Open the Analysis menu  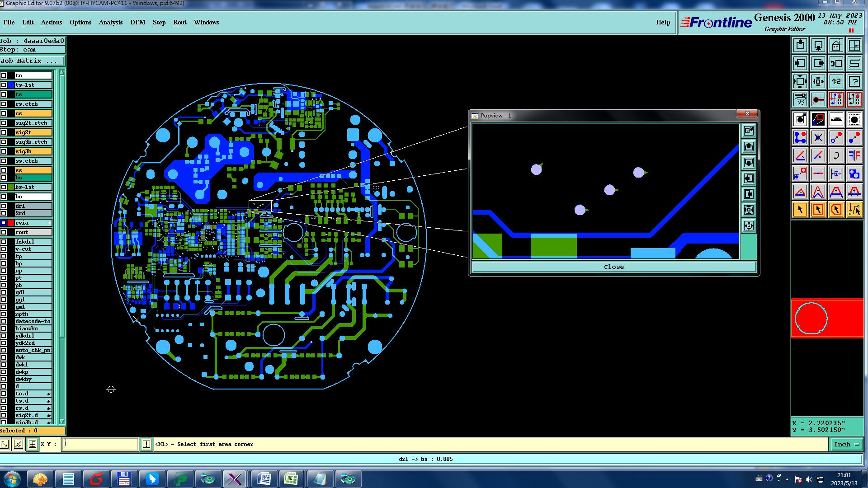(110, 22)
